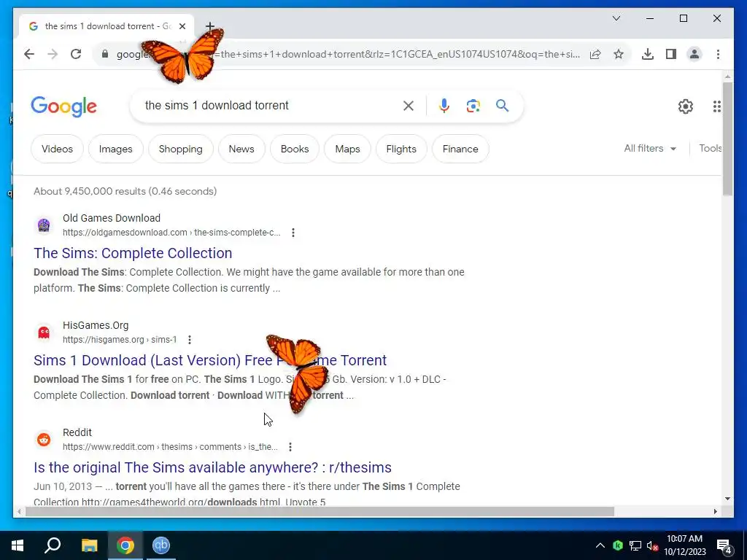Image resolution: width=747 pixels, height=560 pixels.
Task: Search by image with Google Lens
Action: tap(473, 106)
